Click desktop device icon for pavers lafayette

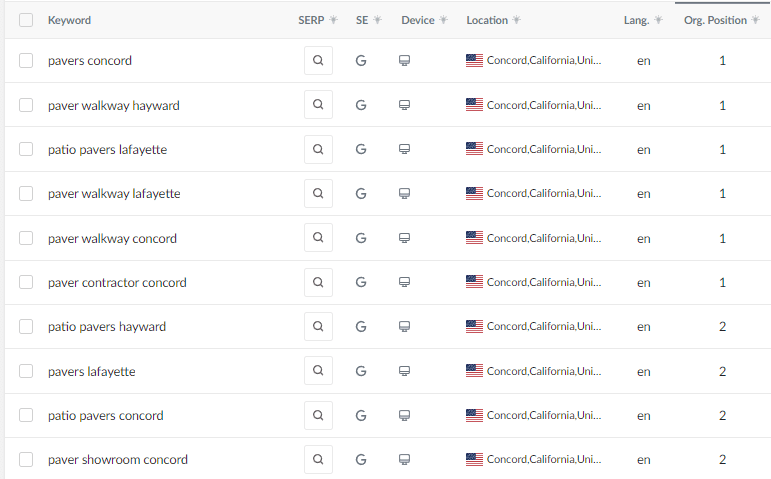click(x=405, y=371)
